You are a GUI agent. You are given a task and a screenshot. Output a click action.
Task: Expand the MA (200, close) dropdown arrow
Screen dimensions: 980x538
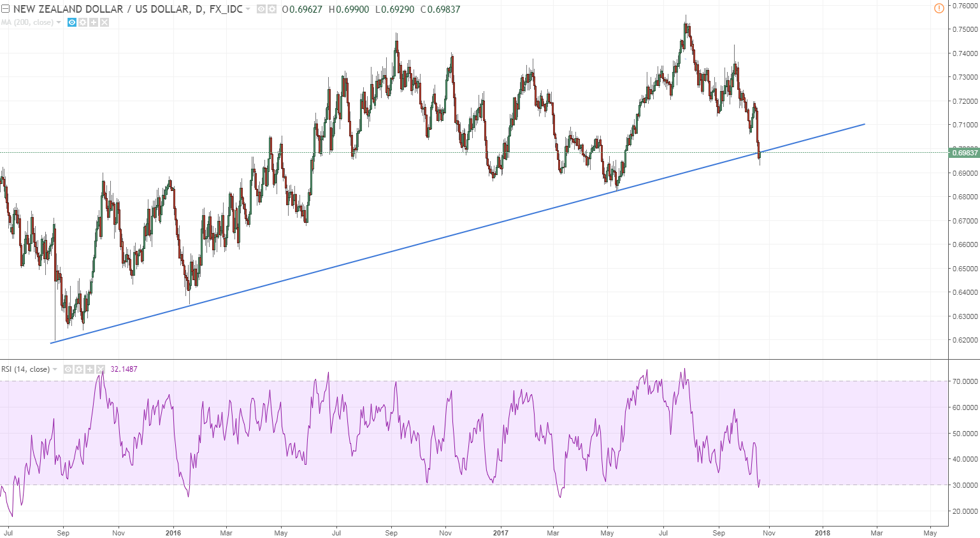59,22
